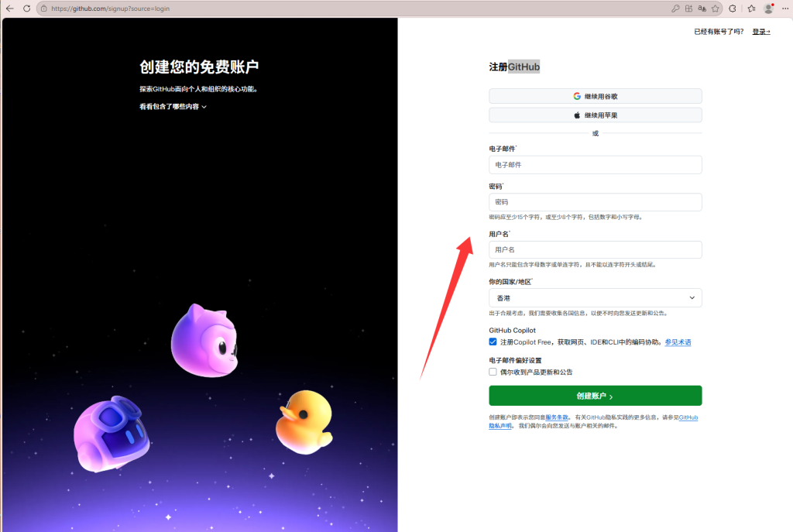Open the 服务条款 terms of service link
This screenshot has height=532, width=793.
(557, 417)
